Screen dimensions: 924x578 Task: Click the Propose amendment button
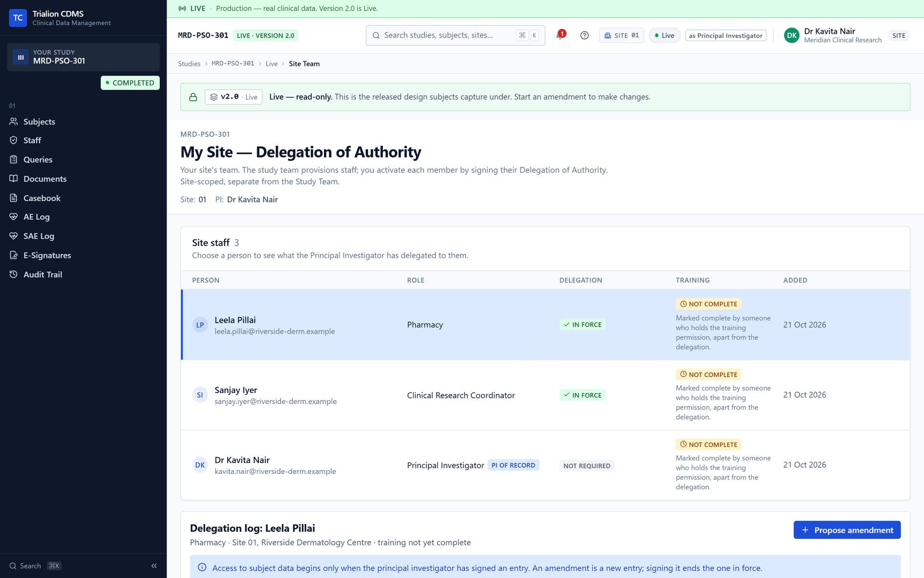click(x=847, y=530)
